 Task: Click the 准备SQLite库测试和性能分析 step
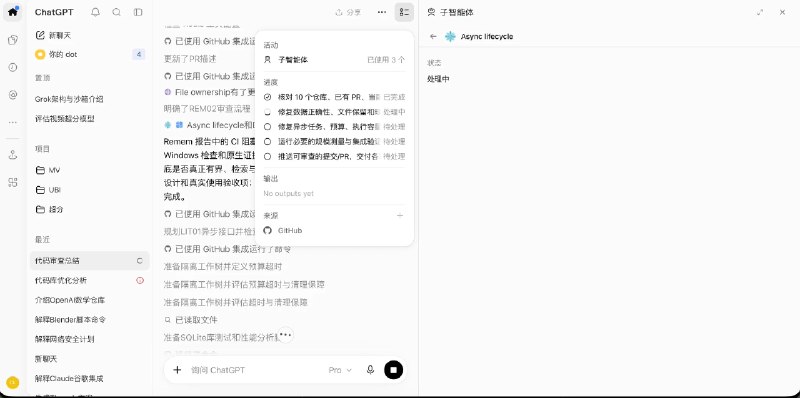tap(220, 337)
